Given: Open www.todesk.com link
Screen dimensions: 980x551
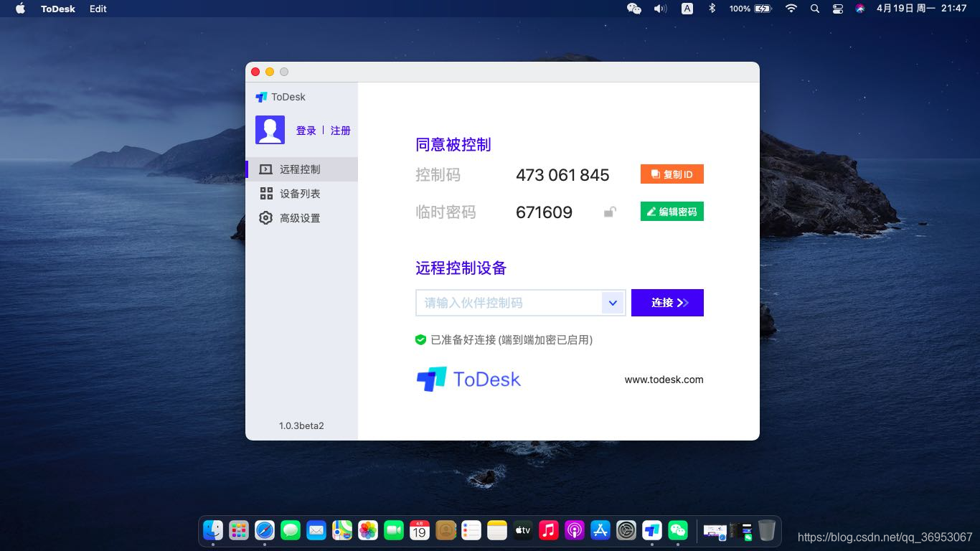Looking at the screenshot, I should (664, 380).
